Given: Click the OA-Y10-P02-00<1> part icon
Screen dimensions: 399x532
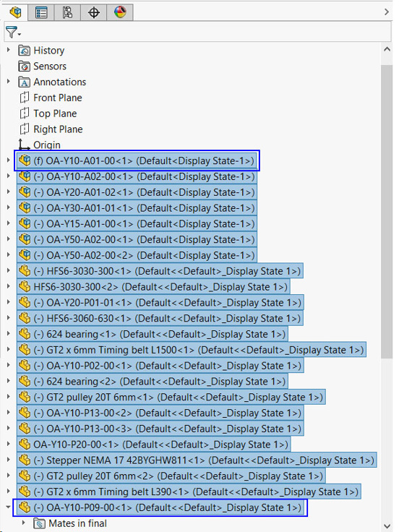Looking at the screenshot, I should pos(25,366).
